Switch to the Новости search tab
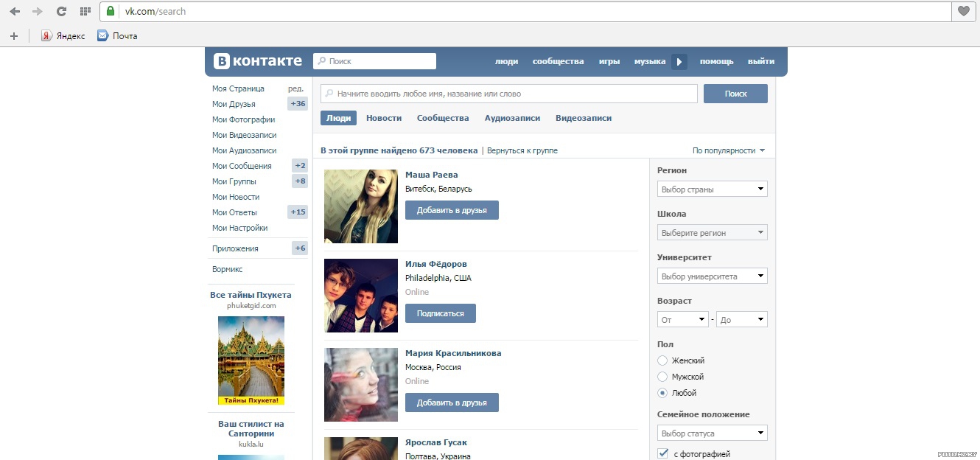The width and height of the screenshot is (980, 460). point(384,118)
